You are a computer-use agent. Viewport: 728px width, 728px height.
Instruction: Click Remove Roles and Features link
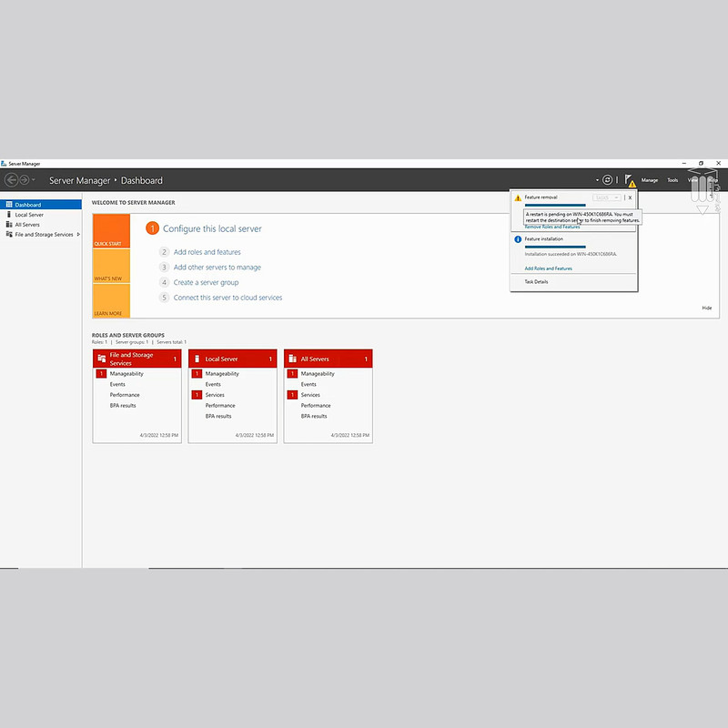552,227
